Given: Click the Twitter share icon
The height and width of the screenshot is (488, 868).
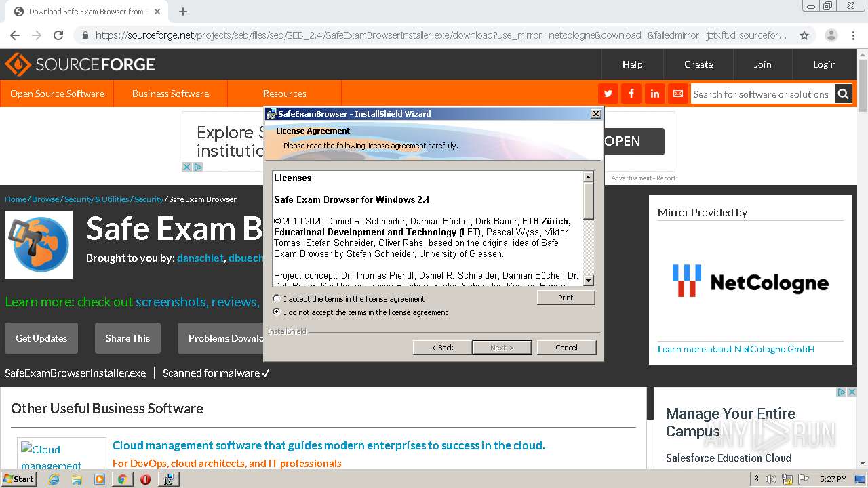Looking at the screenshot, I should coord(608,94).
